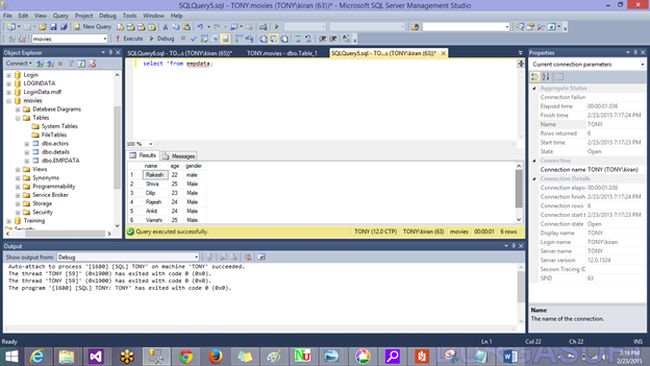The width and height of the screenshot is (650, 366).
Task: Click the Connect button in Object Explorer
Action: click(x=18, y=63)
